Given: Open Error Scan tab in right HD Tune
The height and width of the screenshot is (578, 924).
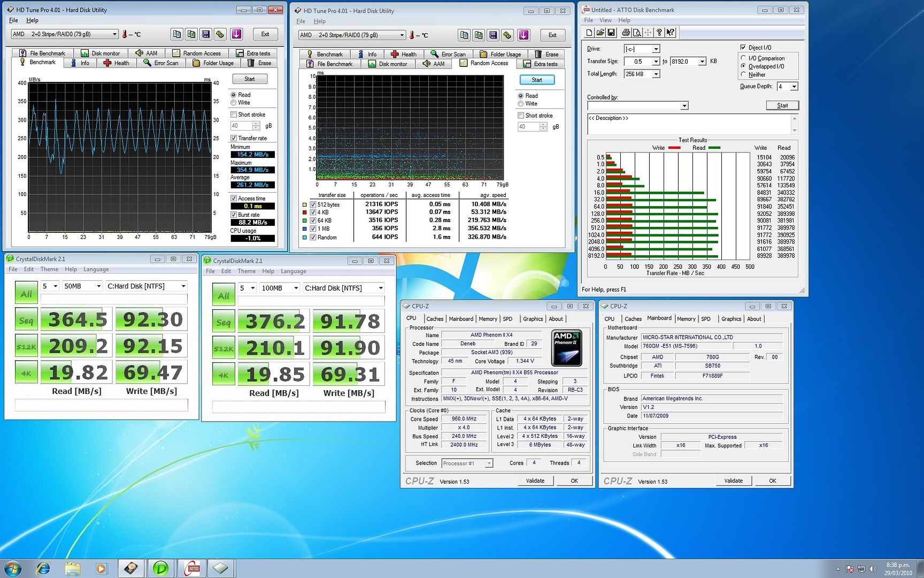Looking at the screenshot, I should coord(448,54).
